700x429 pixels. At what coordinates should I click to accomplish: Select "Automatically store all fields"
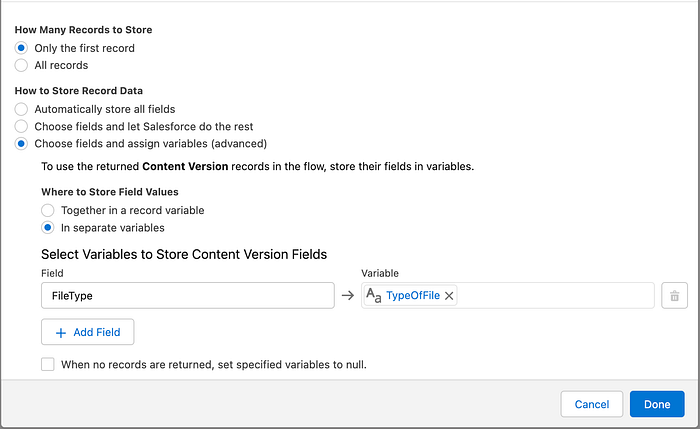(21, 108)
